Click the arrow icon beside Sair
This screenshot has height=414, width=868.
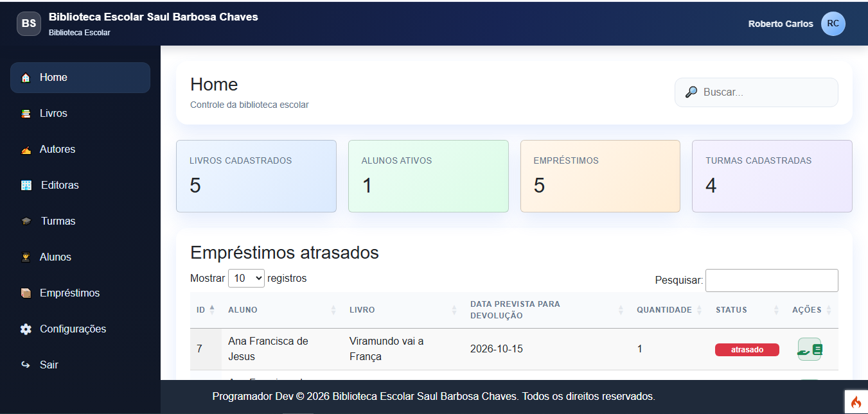[x=26, y=365]
